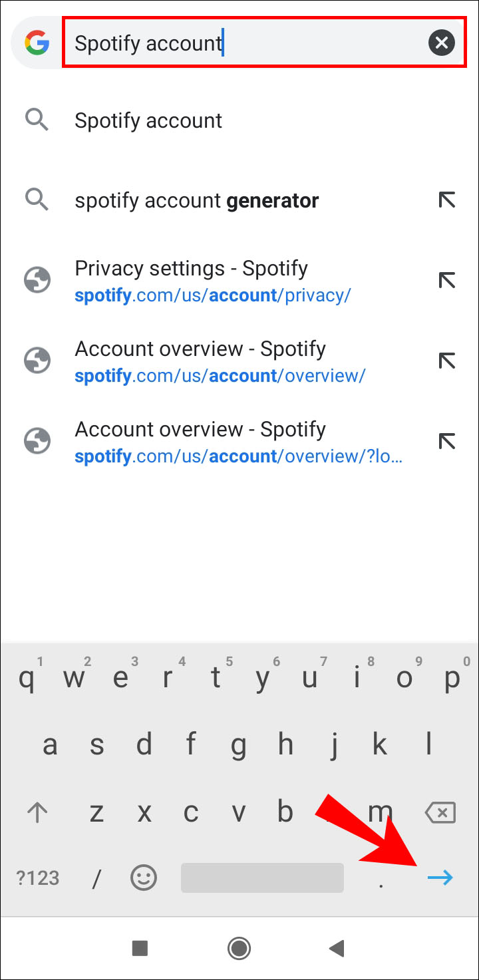Open Account overview suggestion with ?lo… URL
This screenshot has height=980, width=479.
(238, 442)
